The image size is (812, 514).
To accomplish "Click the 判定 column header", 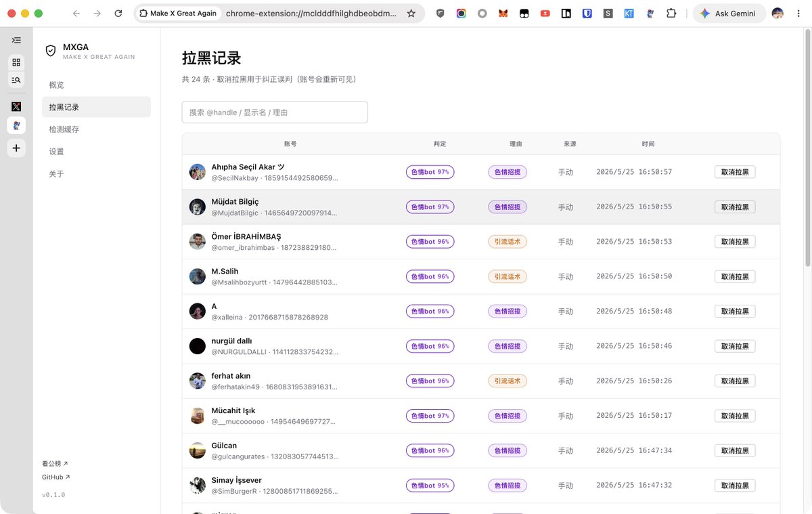I will click(x=440, y=144).
